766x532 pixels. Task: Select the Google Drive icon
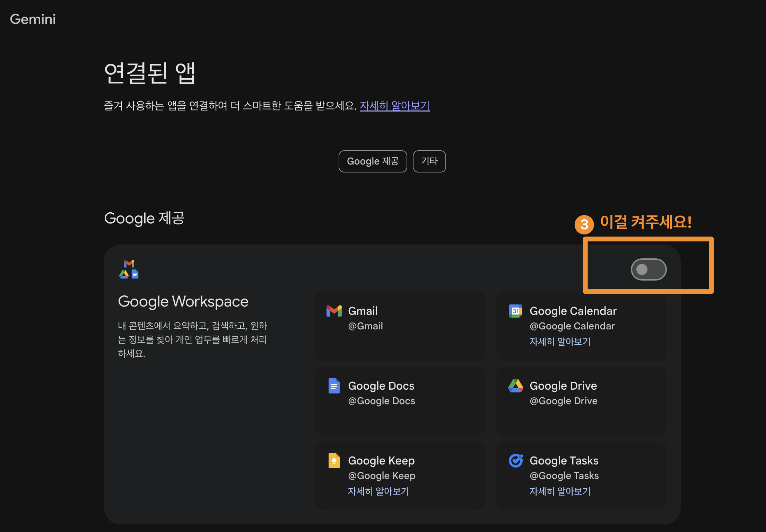pyautogui.click(x=515, y=385)
